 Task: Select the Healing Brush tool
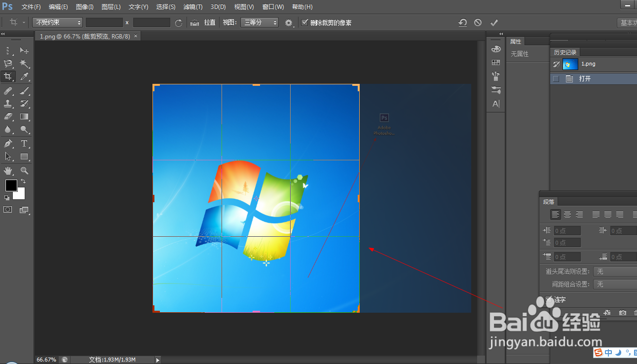click(x=8, y=91)
